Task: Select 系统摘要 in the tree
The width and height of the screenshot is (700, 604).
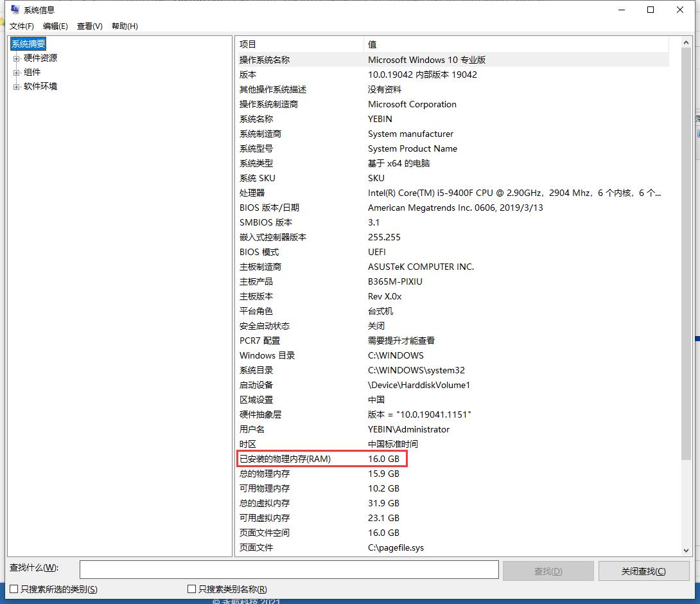Action: click(x=28, y=44)
